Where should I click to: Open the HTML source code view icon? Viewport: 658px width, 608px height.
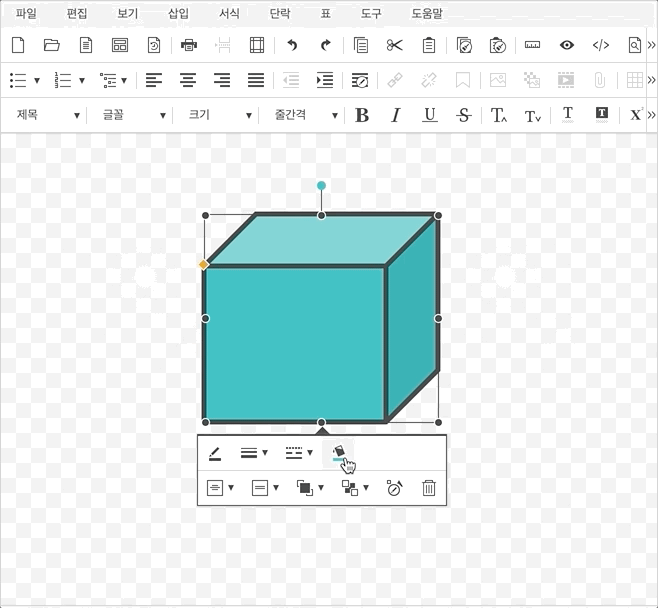tap(601, 45)
